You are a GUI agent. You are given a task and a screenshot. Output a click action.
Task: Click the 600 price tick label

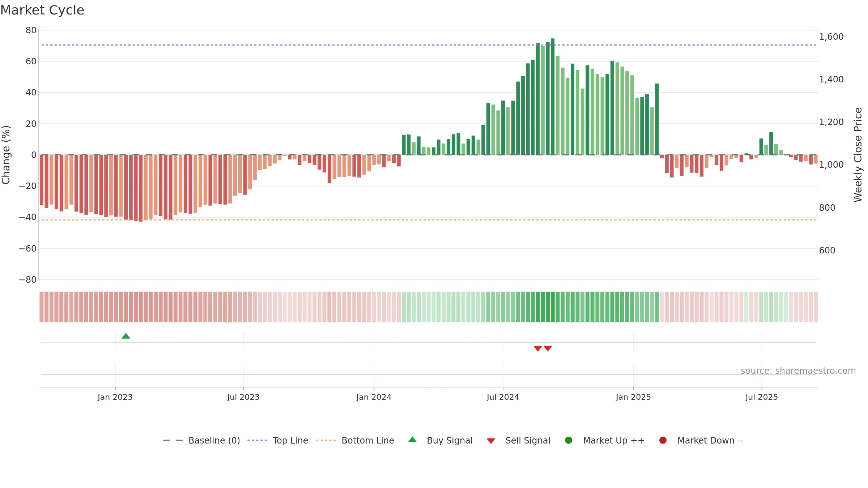[827, 251]
